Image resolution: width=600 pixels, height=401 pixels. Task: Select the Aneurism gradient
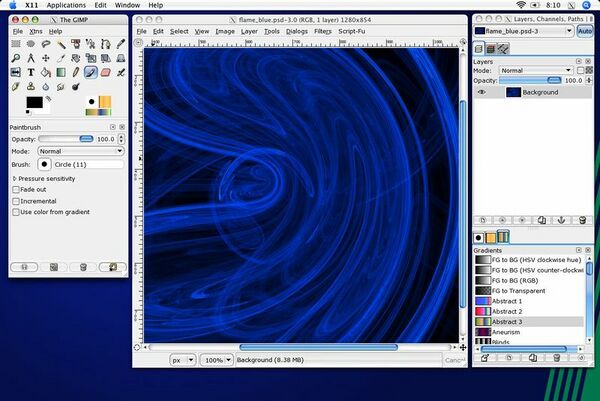point(506,332)
